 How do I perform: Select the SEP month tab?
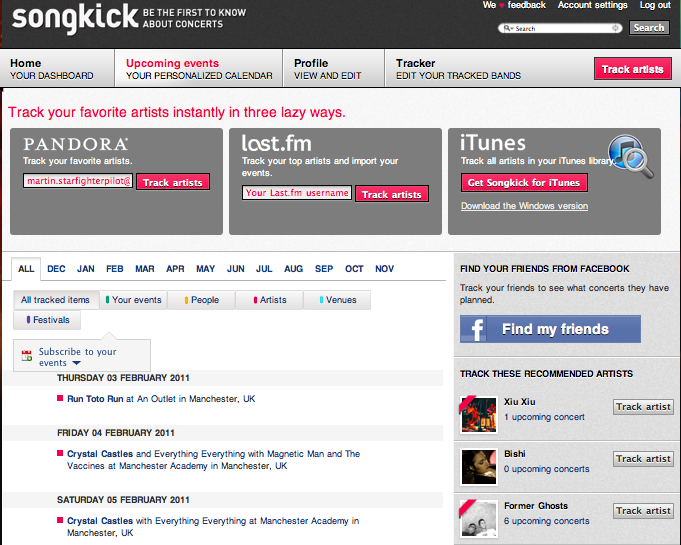(324, 269)
